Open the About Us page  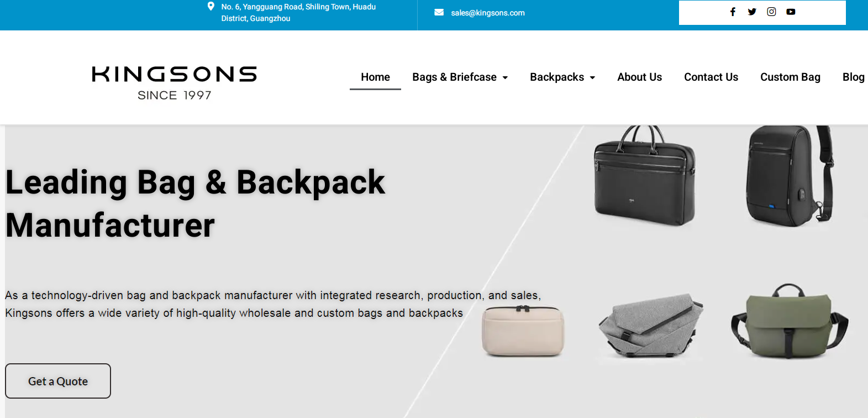point(639,77)
